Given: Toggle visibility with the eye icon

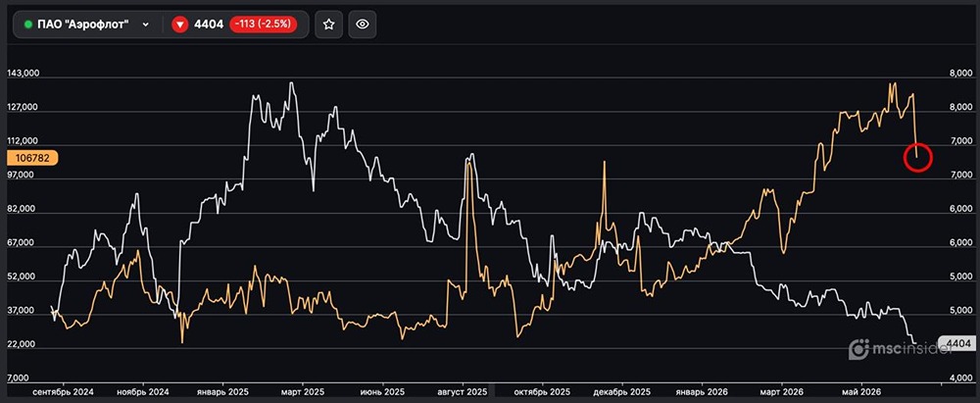Looking at the screenshot, I should 362,25.
